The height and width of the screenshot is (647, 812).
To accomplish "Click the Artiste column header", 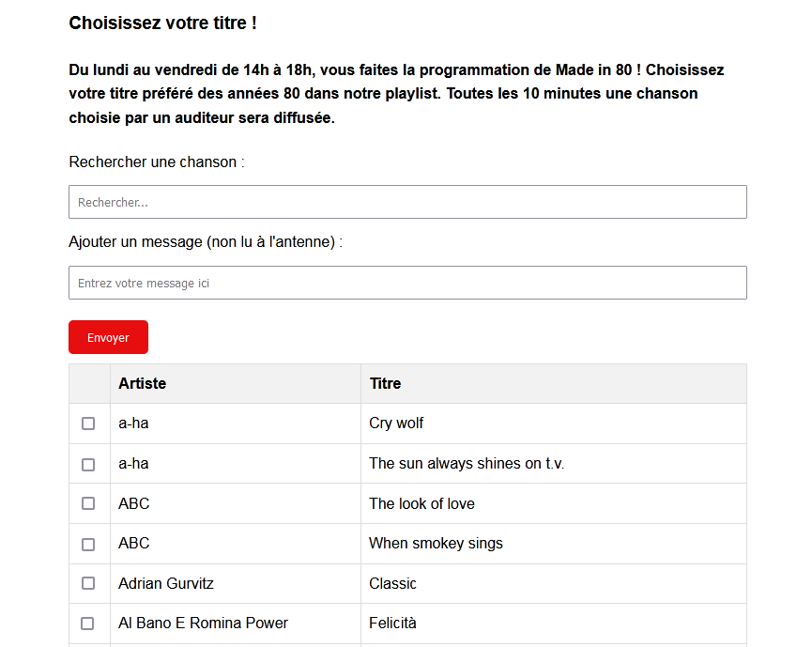I will pos(142,383).
